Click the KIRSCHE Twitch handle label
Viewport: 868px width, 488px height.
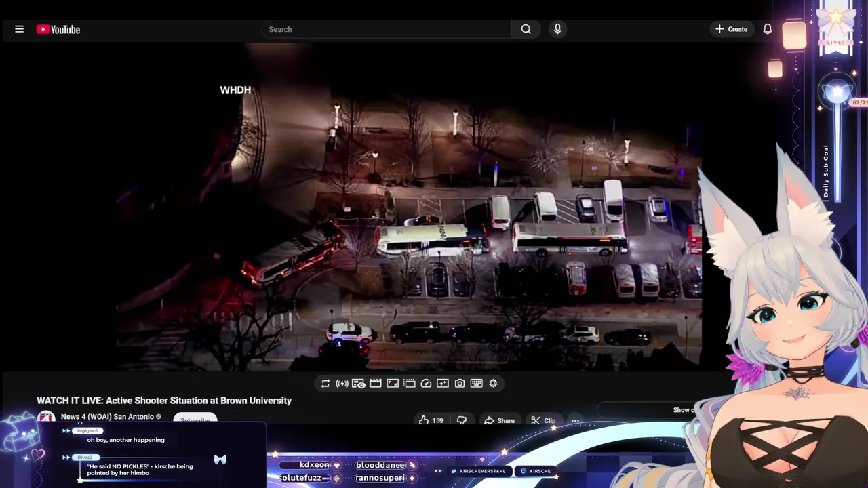click(535, 471)
